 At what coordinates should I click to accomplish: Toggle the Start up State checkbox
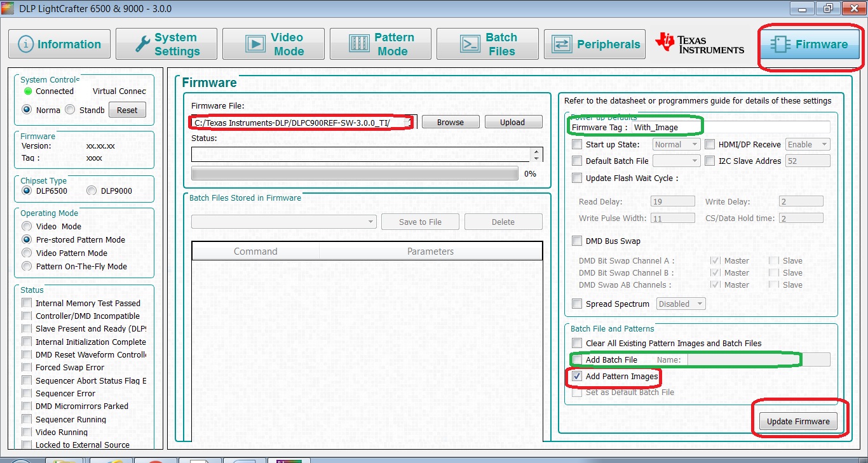(x=577, y=144)
